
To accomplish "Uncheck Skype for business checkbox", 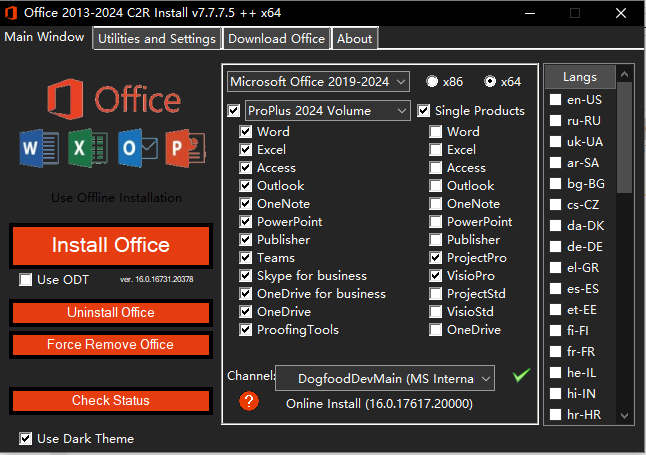I will tap(246, 276).
